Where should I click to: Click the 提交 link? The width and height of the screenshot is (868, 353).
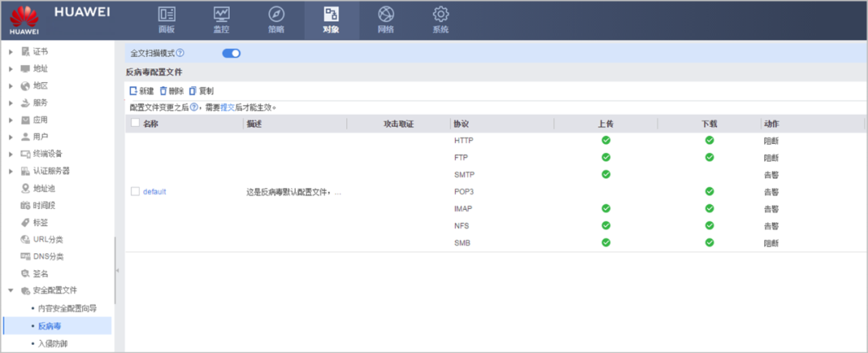pyautogui.click(x=227, y=108)
